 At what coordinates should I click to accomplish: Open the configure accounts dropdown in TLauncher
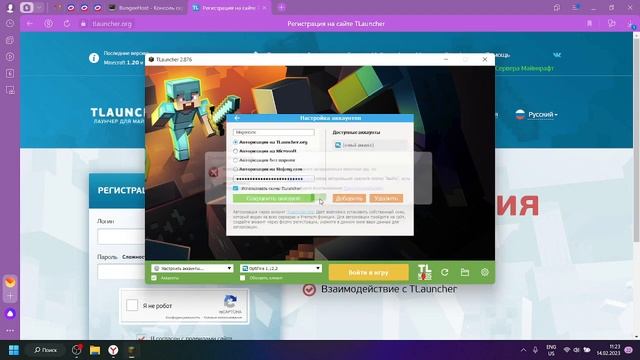[x=192, y=268]
